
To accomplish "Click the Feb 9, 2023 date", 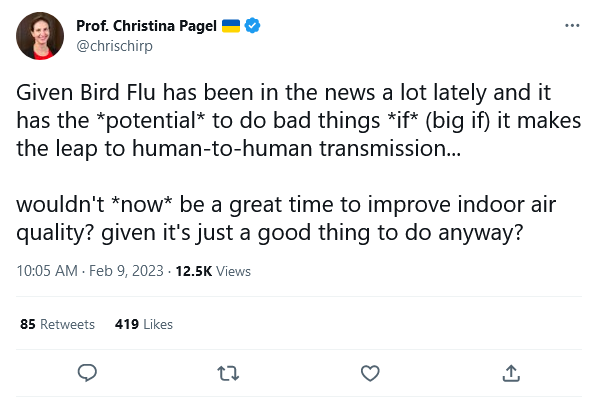I will coord(126,271).
